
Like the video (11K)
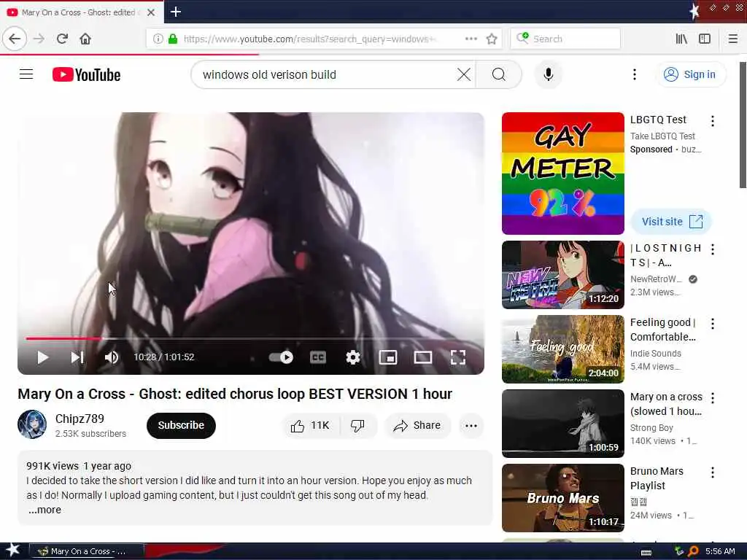[311, 425]
